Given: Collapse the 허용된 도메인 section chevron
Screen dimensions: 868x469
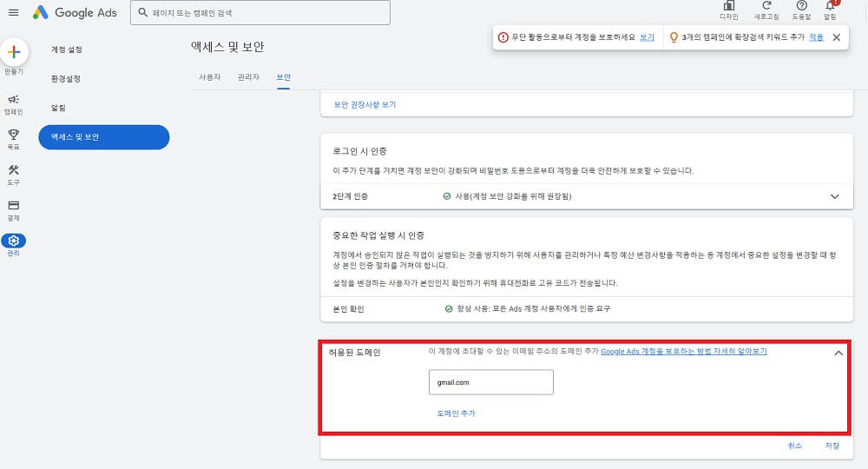Looking at the screenshot, I should coord(838,353).
